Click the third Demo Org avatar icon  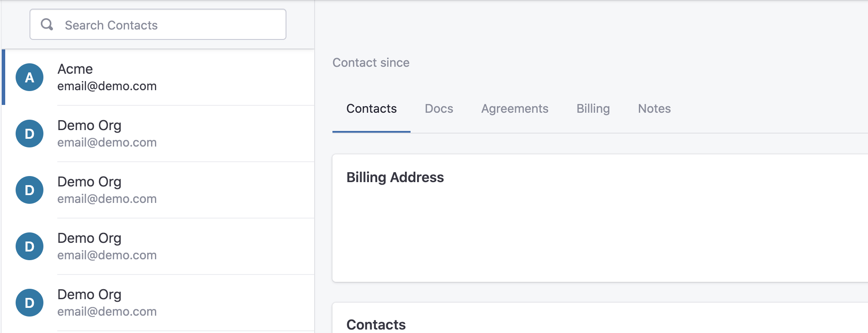30,246
